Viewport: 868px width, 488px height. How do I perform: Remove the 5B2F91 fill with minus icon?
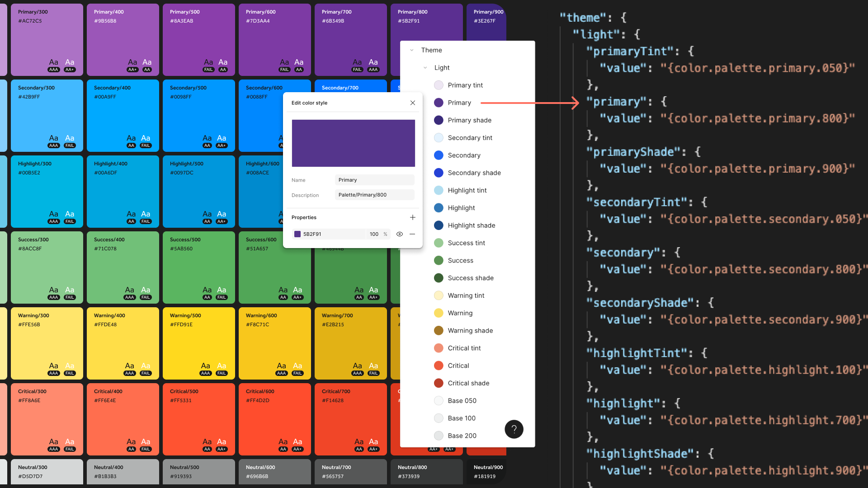(x=412, y=234)
